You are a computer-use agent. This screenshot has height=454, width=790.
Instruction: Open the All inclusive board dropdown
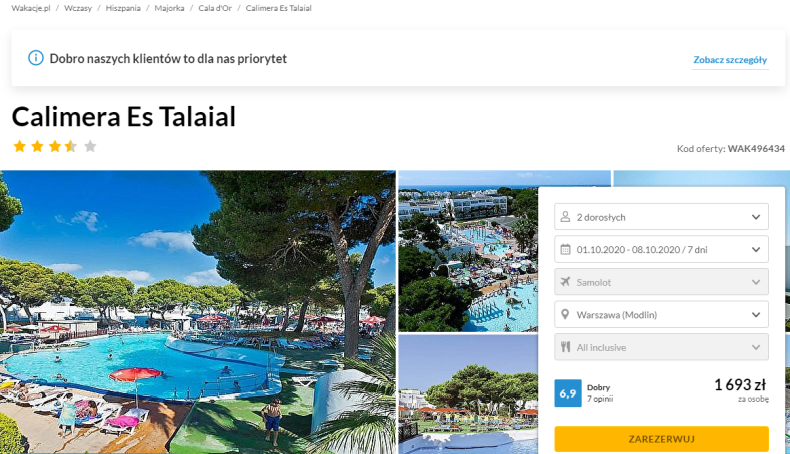click(661, 347)
